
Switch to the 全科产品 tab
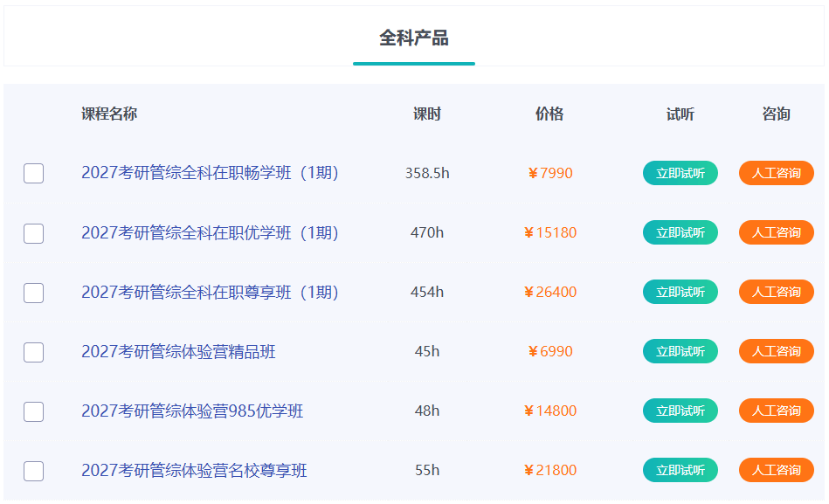pos(413,38)
